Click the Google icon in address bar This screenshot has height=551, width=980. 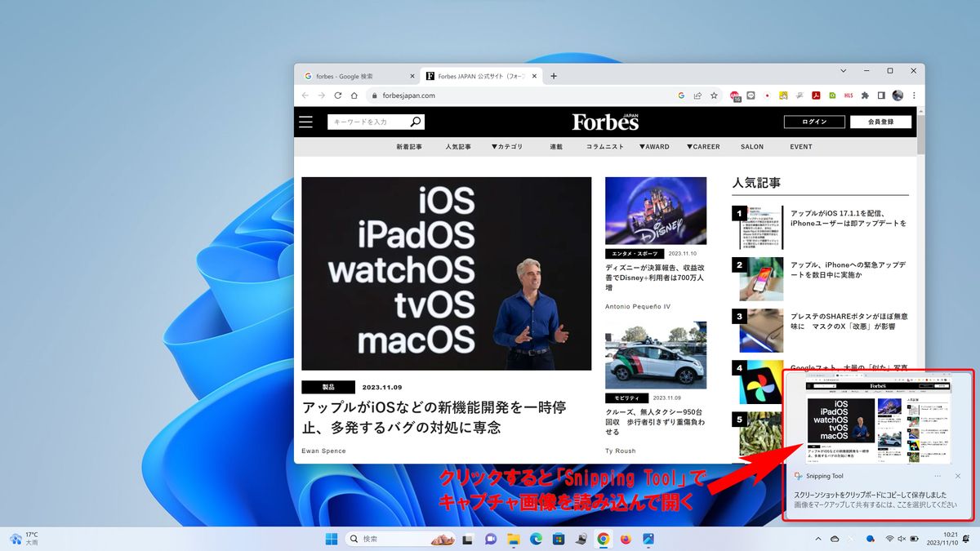(x=681, y=96)
